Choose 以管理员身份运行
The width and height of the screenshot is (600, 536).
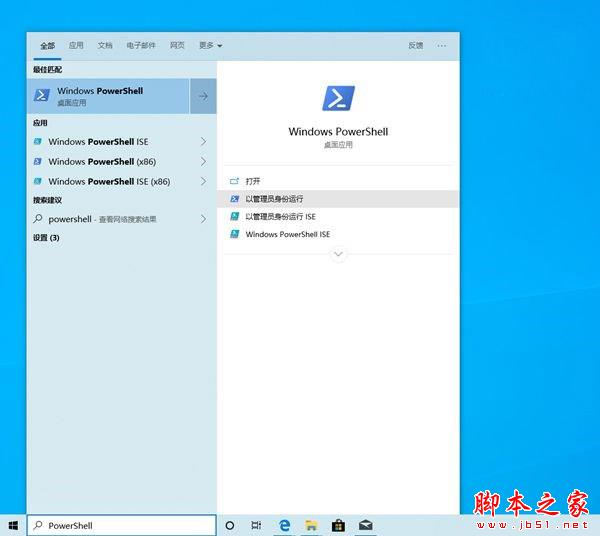(x=338, y=199)
